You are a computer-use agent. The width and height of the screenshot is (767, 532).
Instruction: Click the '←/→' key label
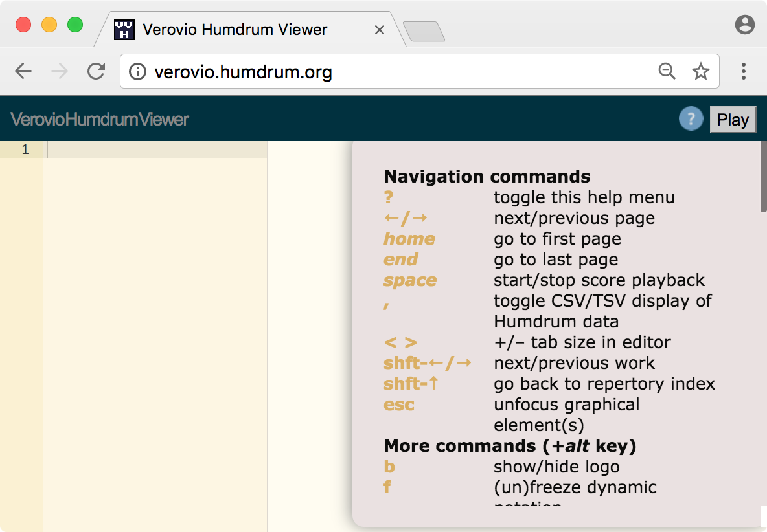click(406, 218)
